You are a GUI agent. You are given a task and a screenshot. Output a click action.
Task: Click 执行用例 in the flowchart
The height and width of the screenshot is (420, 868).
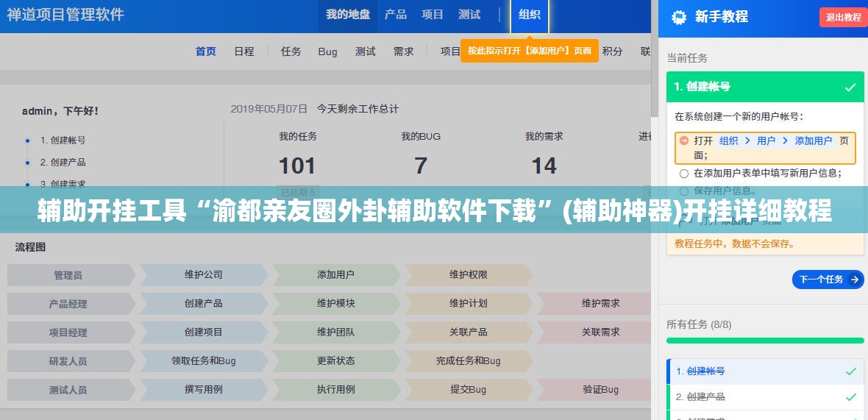click(336, 390)
